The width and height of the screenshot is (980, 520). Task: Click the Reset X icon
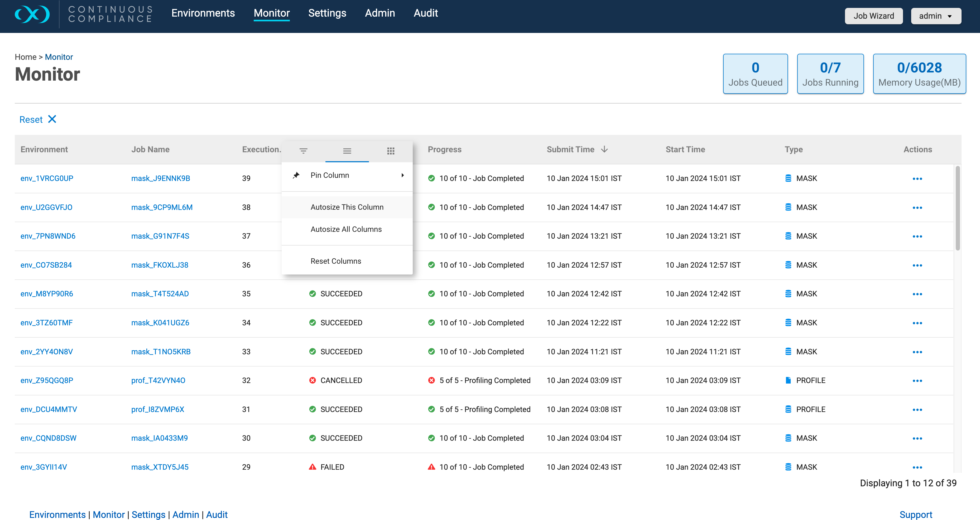coord(52,119)
